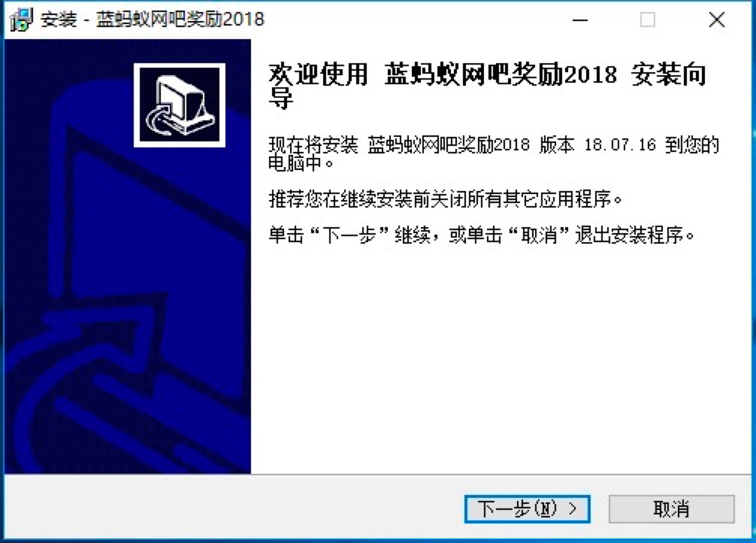Click the 推荐您在继续安装前关闭 paragraph
This screenshot has width=756, height=543.
click(x=446, y=199)
